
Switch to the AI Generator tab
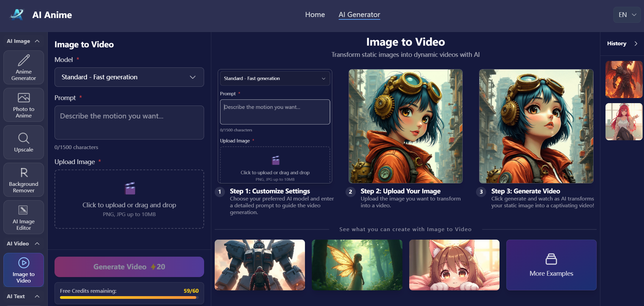coord(359,15)
